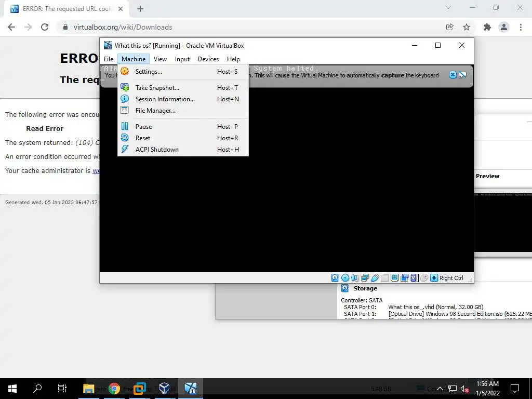Close the open Machine menu
Viewport: 532px width, 399px height.
(x=134, y=59)
